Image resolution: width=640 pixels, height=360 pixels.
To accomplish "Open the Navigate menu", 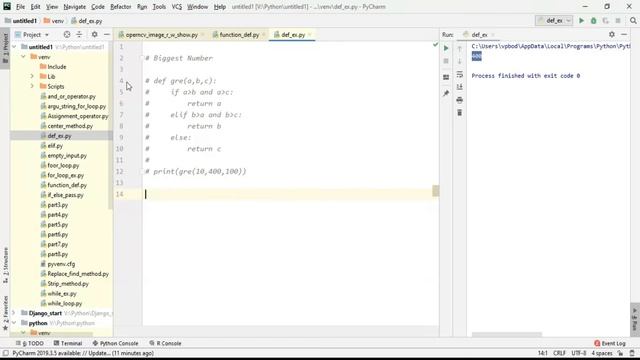I will coord(75,7).
